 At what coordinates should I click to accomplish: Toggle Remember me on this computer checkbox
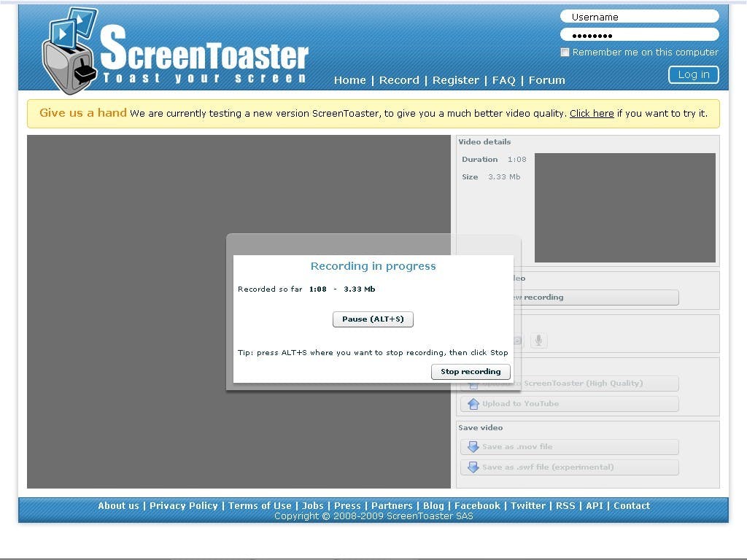tap(565, 52)
